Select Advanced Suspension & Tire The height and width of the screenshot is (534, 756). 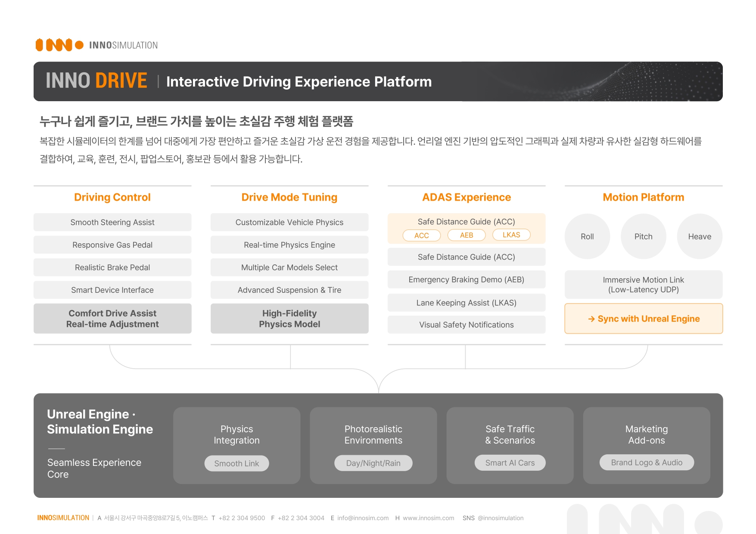[x=289, y=290]
